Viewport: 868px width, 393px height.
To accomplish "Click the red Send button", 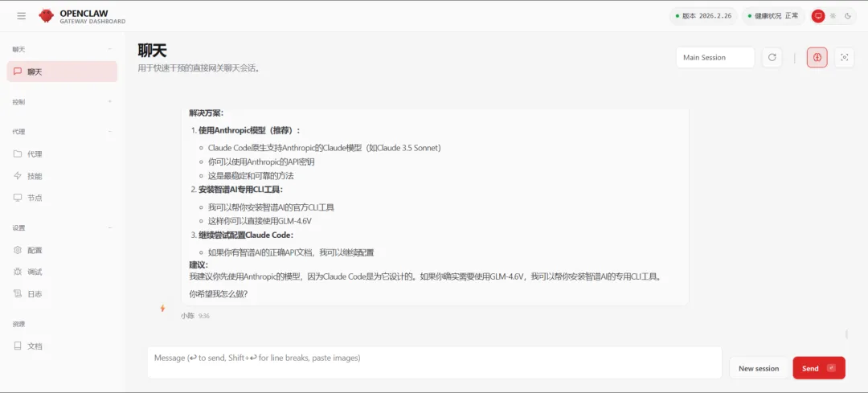I will pyautogui.click(x=819, y=368).
